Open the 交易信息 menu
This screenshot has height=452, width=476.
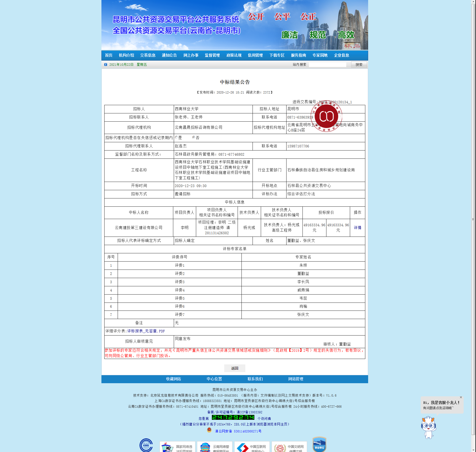(x=148, y=55)
